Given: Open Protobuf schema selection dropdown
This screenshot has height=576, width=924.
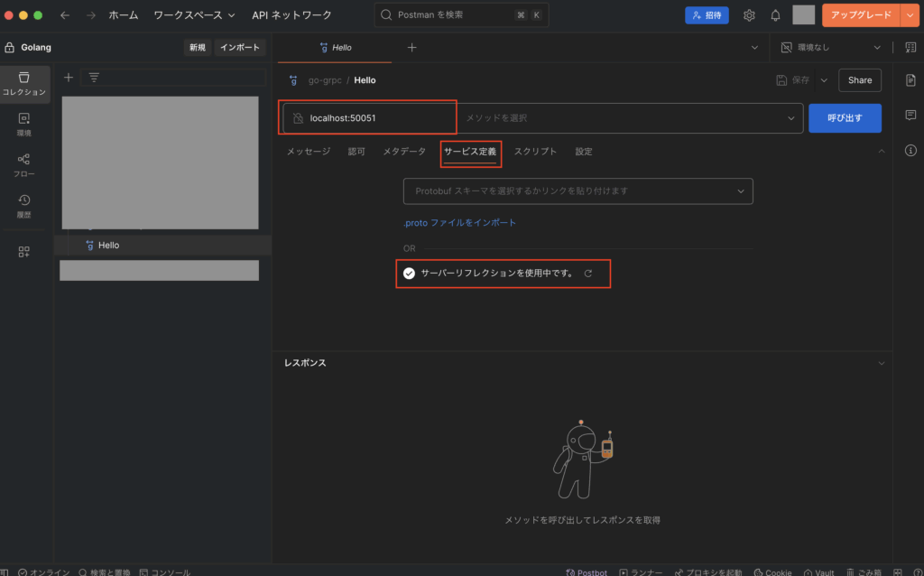Looking at the screenshot, I should click(x=578, y=191).
